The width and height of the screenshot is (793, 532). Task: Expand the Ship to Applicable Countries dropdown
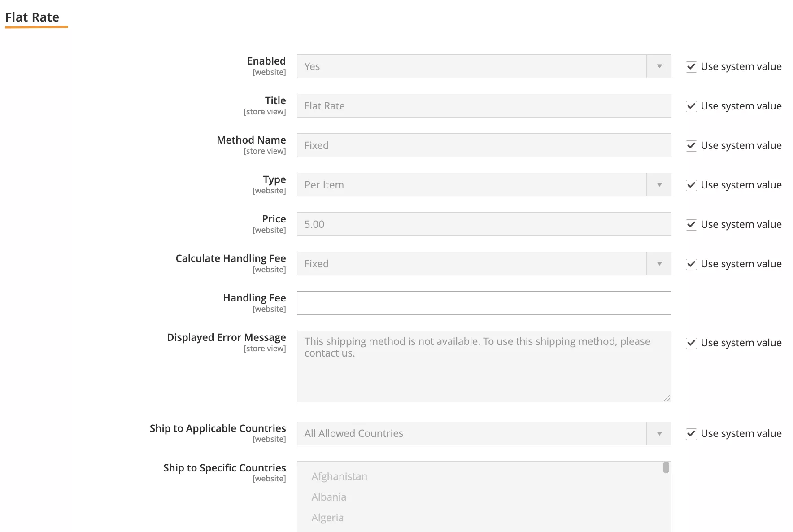pos(659,433)
